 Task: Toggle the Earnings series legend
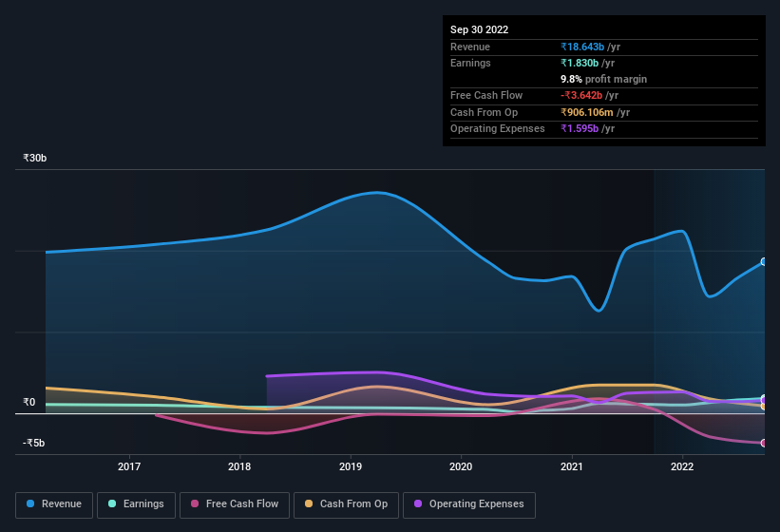pyautogui.click(x=136, y=504)
